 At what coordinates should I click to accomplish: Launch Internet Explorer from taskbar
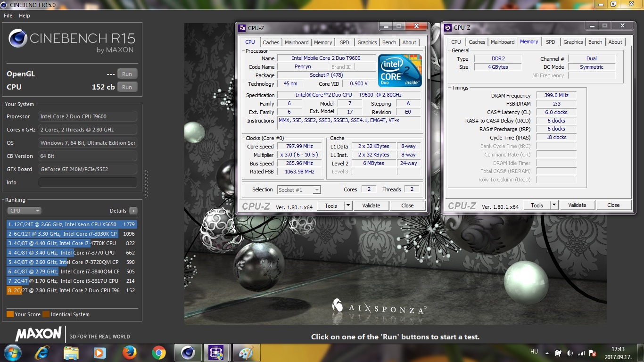(x=42, y=353)
